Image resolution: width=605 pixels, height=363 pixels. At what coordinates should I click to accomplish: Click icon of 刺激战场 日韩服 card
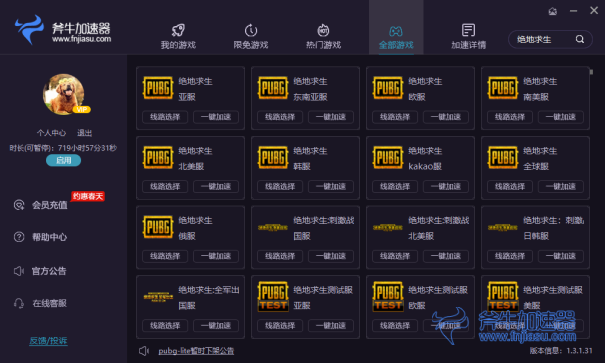point(503,228)
